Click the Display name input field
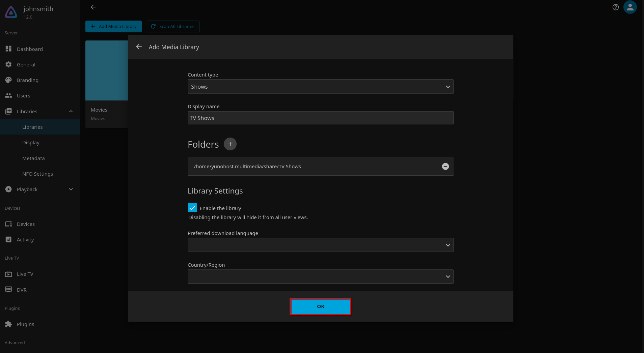Image resolution: width=644 pixels, height=353 pixels. 320,118
